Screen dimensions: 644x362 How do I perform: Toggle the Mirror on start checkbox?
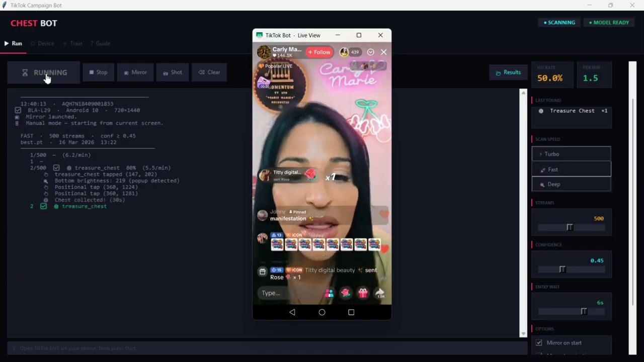tap(539, 342)
